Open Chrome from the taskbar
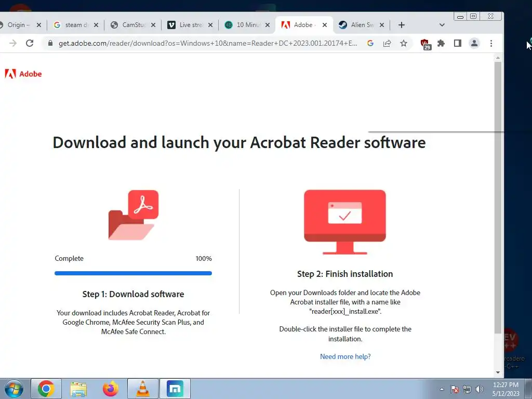Image resolution: width=532 pixels, height=399 pixels. (x=46, y=389)
